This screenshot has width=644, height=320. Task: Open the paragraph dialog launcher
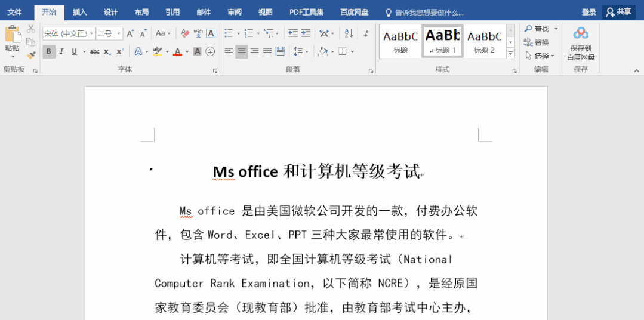pos(371,70)
